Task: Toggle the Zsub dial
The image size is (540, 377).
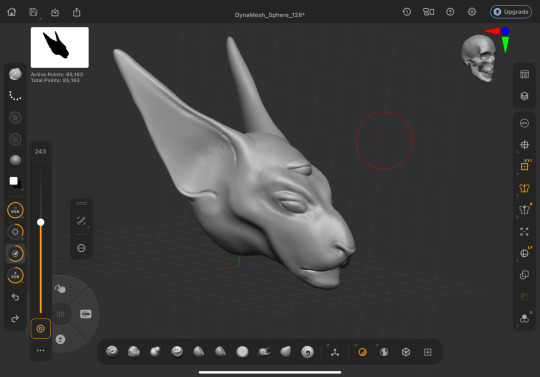Action: coord(15,275)
